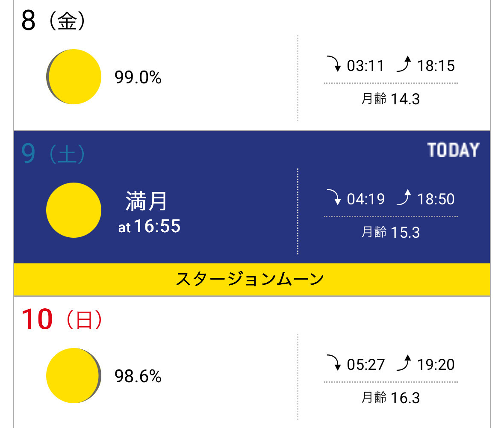504x428 pixels.
Task: Click 月齢 14.3 moon age text
Action: click(391, 99)
